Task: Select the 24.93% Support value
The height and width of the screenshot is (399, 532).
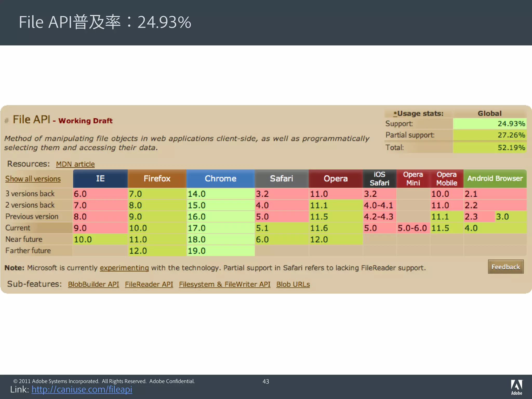Action: pos(490,124)
